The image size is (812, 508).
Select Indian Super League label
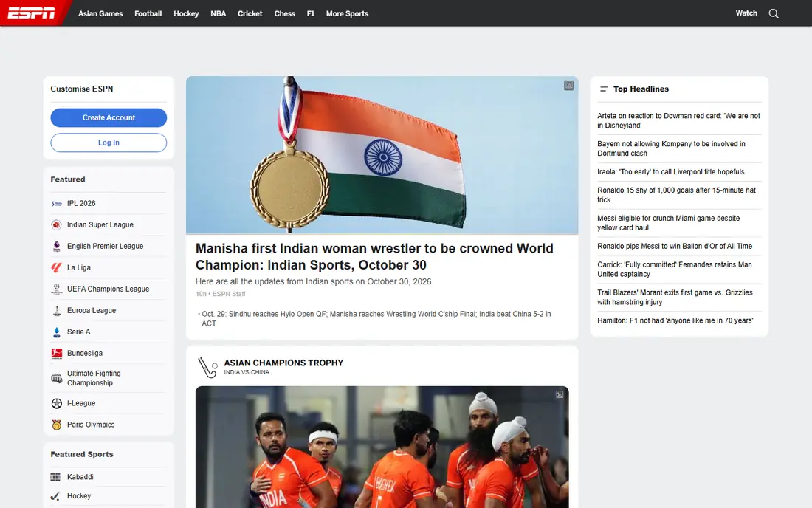(100, 224)
